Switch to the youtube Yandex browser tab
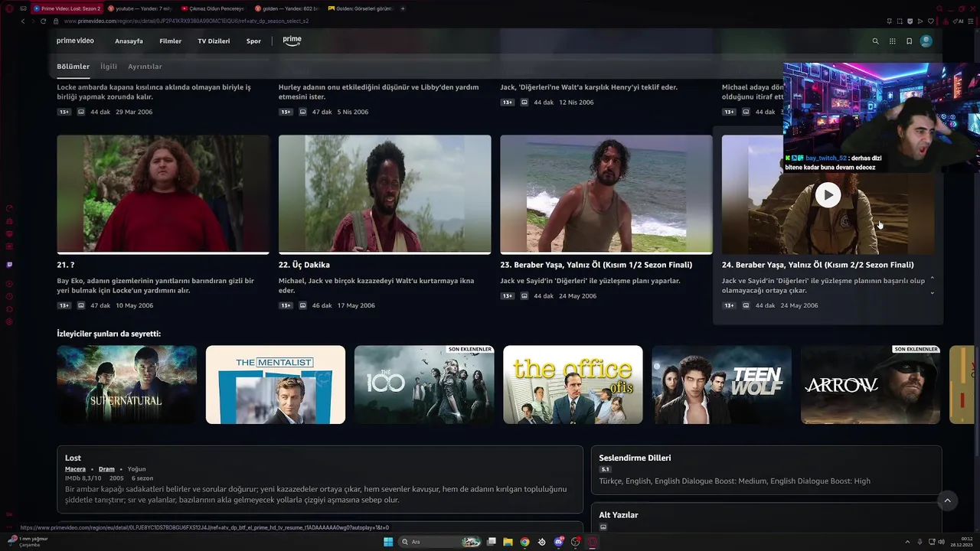980x551 pixels. (142, 8)
